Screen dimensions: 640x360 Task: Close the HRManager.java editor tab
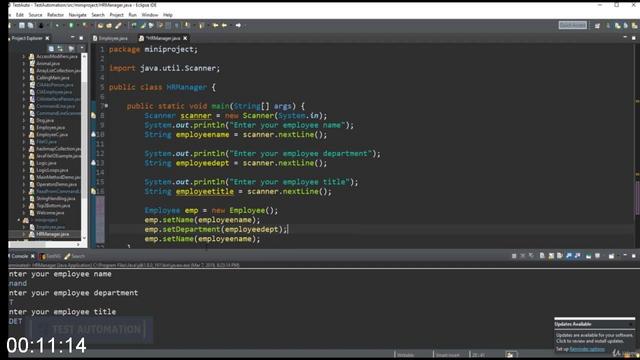click(x=185, y=38)
